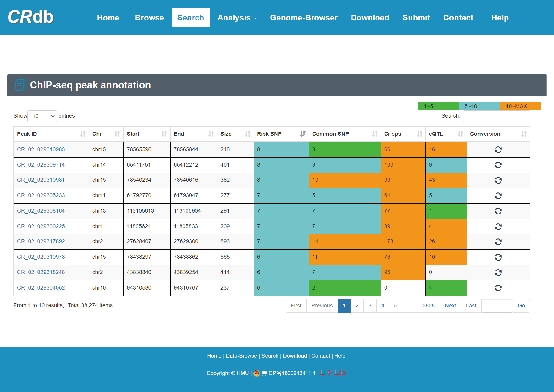This screenshot has width=554, height=392.
Task: Open footer Help link
Action: pyautogui.click(x=340, y=356)
